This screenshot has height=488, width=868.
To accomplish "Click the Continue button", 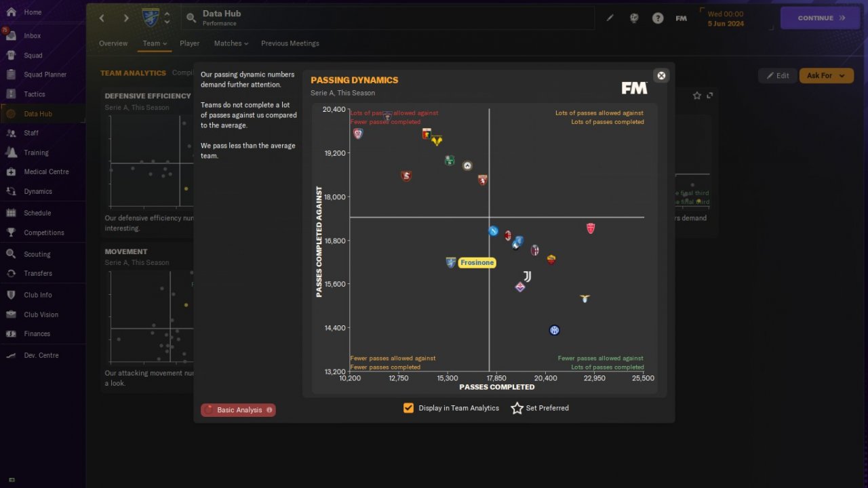I will [821, 18].
